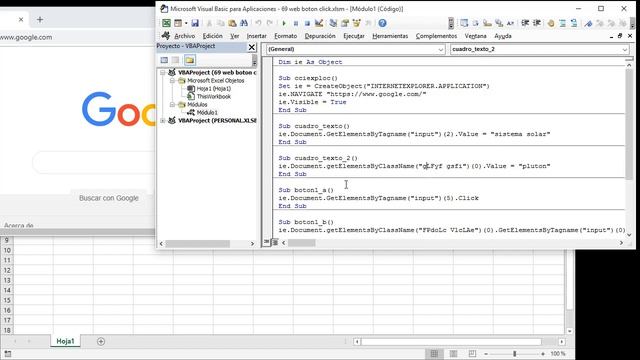Open the Insertar menu
The image size is (640, 360).
257,36
